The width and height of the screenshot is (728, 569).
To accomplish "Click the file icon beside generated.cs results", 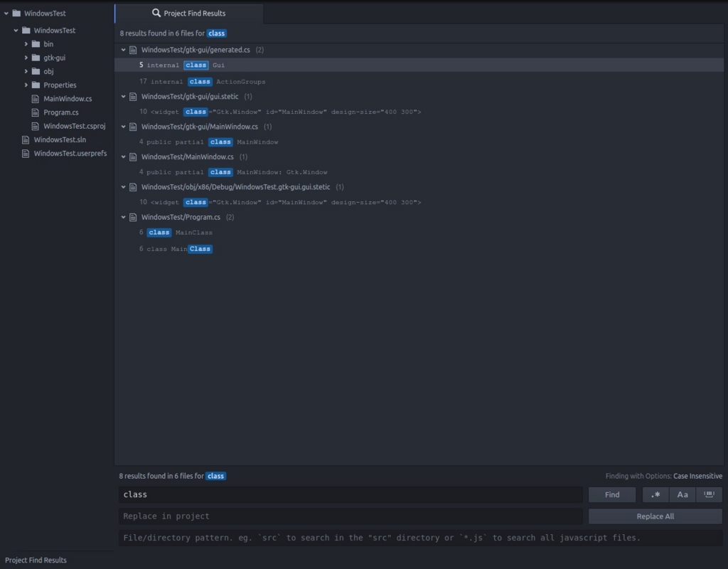I will [133, 50].
